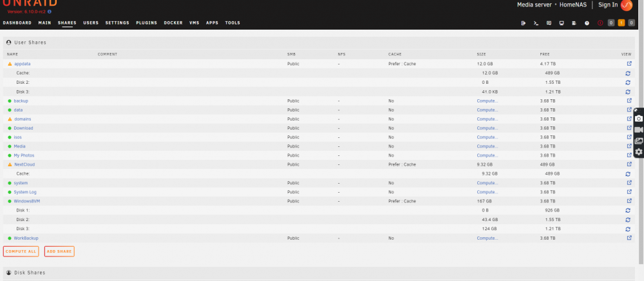Click the 167 GB size of Windows8VM
The width and height of the screenshot is (644, 281).
click(x=484, y=201)
